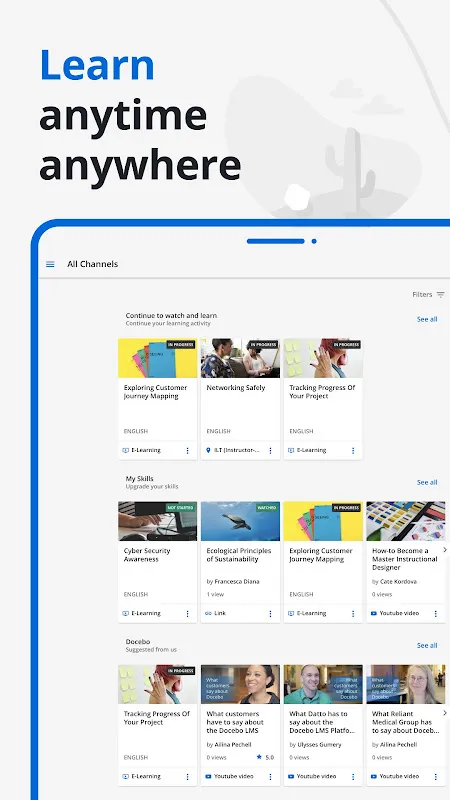The height and width of the screenshot is (800, 450).
Task: Open three-dot menu on What Datto card
Action: click(x=353, y=777)
